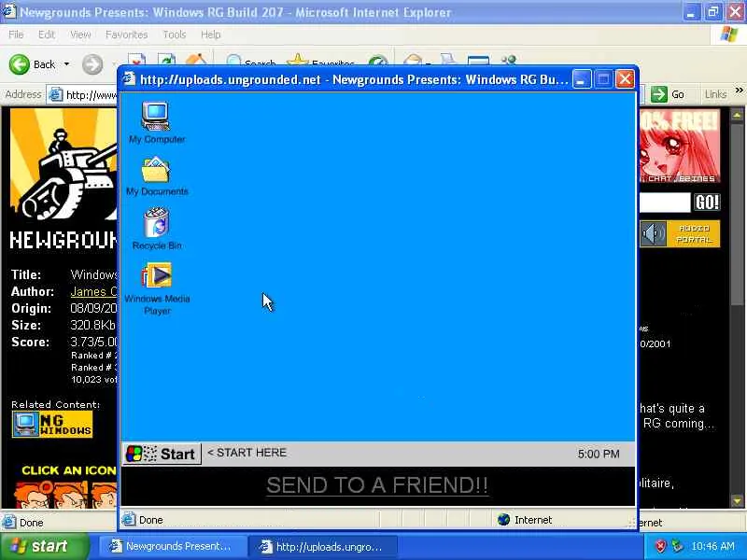
Task: Click the SEND TO A FRIEND link
Action: tap(377, 485)
